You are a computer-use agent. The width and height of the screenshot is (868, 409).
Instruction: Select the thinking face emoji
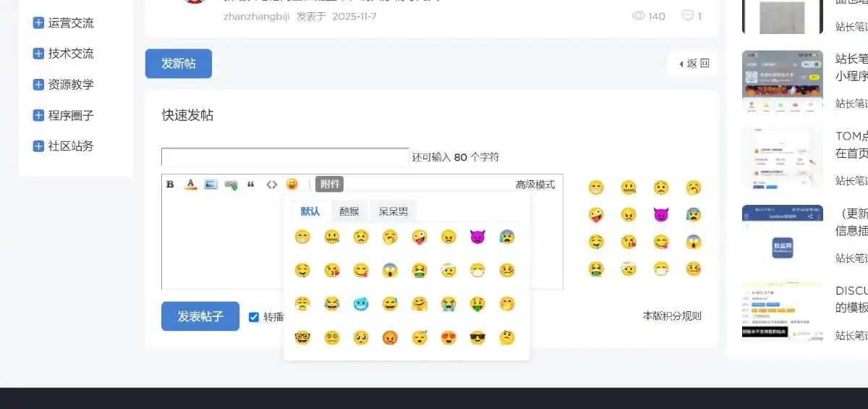[x=507, y=337]
